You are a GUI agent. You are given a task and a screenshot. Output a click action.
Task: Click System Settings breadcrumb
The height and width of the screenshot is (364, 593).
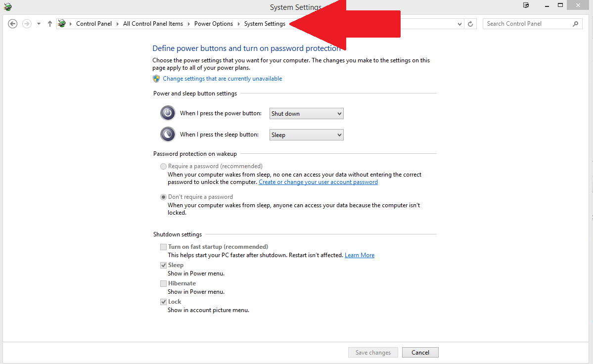coord(265,23)
